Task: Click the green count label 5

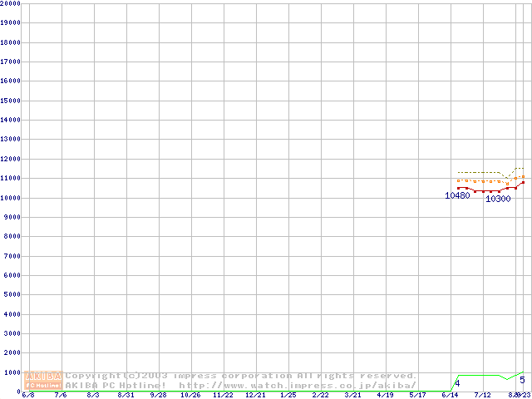Action: (522, 380)
